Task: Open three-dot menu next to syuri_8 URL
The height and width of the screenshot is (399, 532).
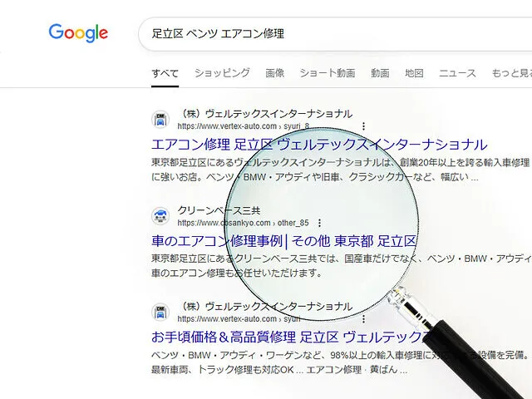Action: click(x=364, y=126)
